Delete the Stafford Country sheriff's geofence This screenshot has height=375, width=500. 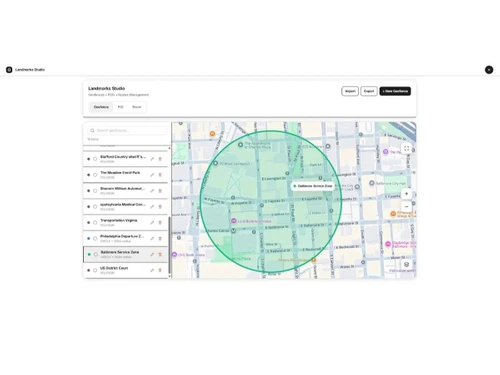coord(160,159)
